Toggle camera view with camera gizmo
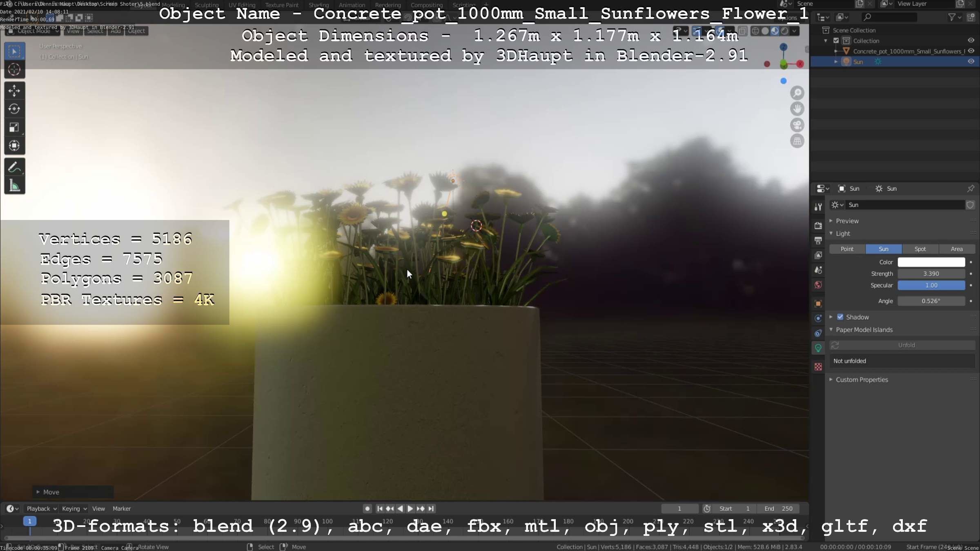Screen dimensions: 980x551 coord(797,125)
